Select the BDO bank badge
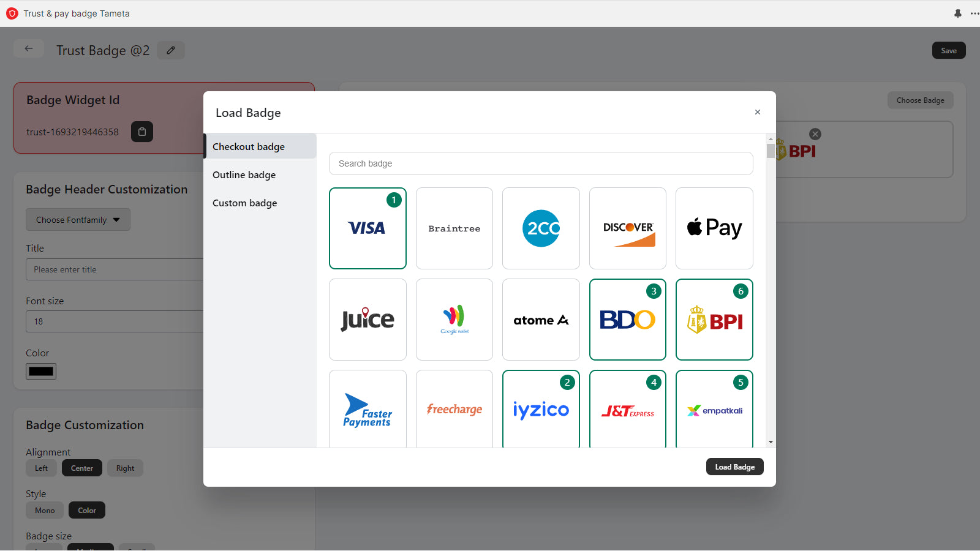The width and height of the screenshot is (980, 551). (x=627, y=319)
